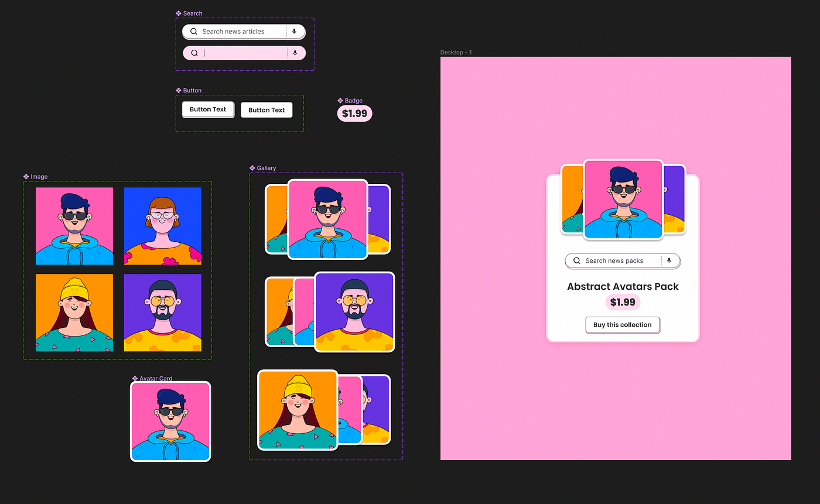Image resolution: width=820 pixels, height=504 pixels.
Task: Select the Abstract Avatars Pack heading
Action: pyautogui.click(x=623, y=287)
